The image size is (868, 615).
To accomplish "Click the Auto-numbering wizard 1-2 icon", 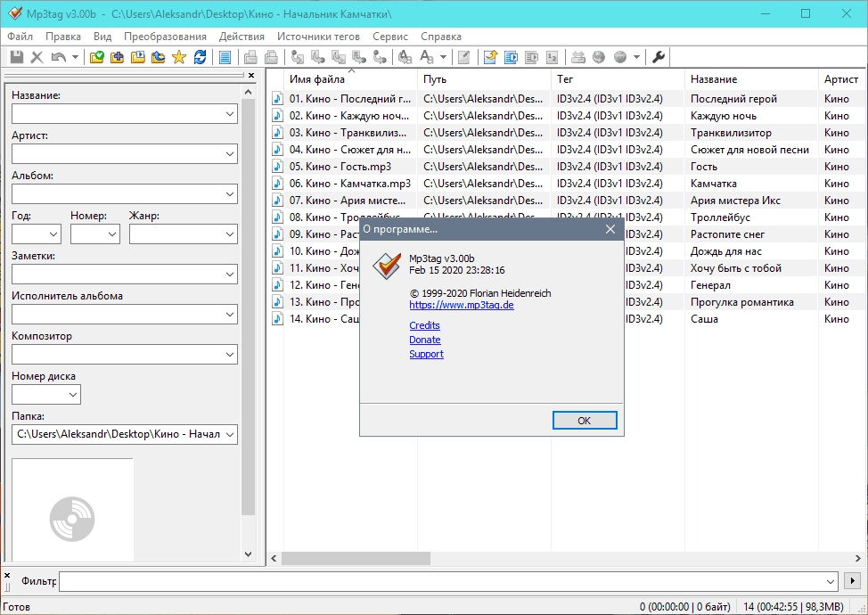I will point(552,57).
